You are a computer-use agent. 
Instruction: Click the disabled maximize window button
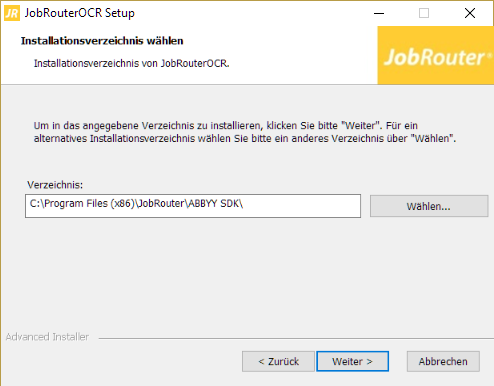pos(424,13)
